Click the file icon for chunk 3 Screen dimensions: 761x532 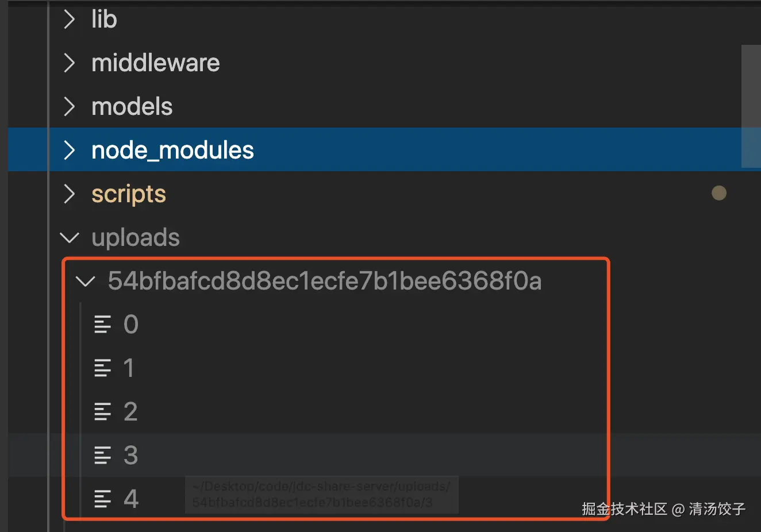(x=102, y=456)
